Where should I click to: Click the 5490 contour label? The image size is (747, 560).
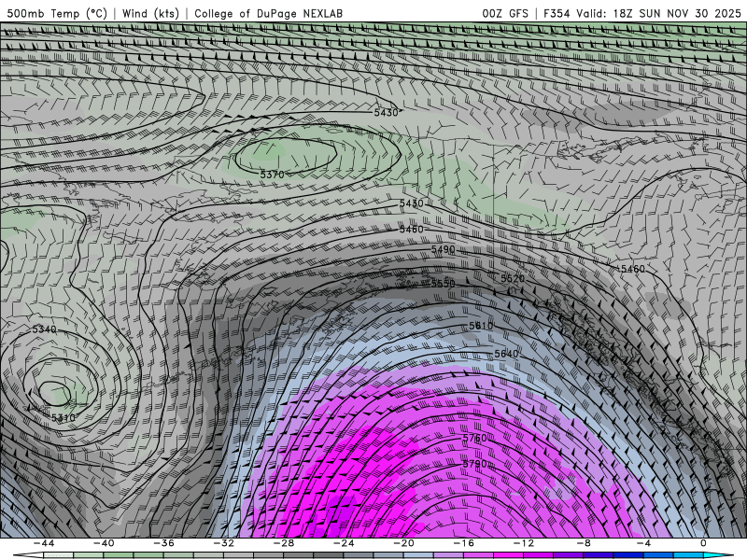coord(443,249)
